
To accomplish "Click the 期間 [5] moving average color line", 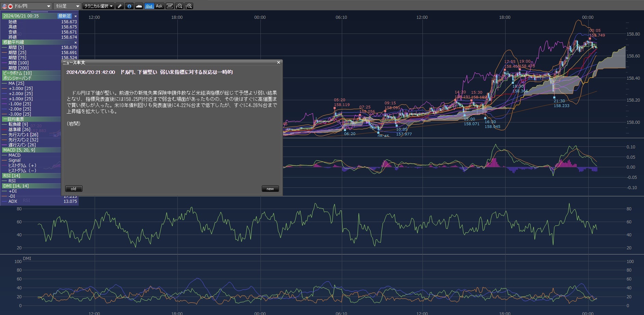I will [4, 48].
